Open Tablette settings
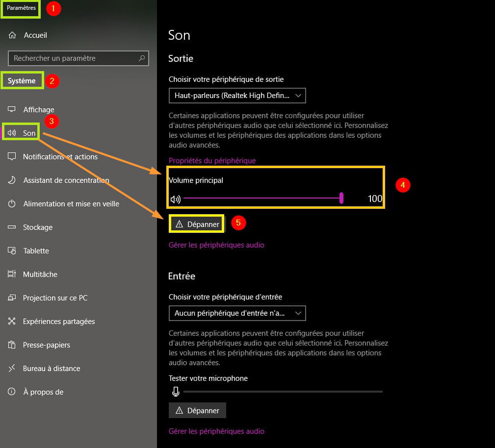This screenshot has height=448, width=495. point(36,251)
